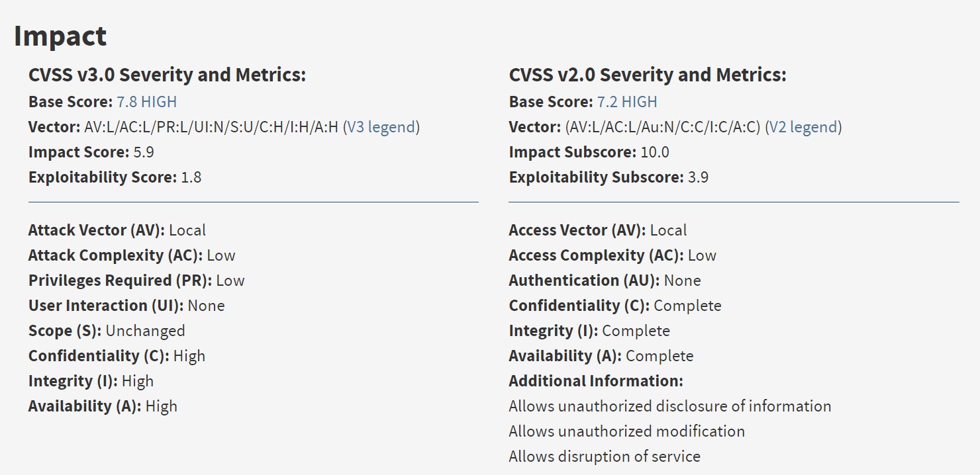Click the CVSS v2.0 vector string in parentheses
The width and height of the screenshot is (980, 475).
pos(662,127)
